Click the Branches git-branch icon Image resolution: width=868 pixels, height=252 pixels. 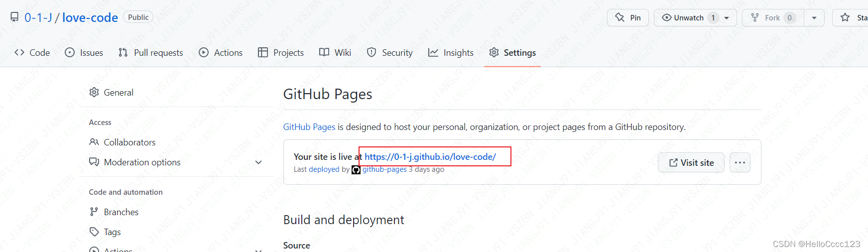[x=94, y=212]
